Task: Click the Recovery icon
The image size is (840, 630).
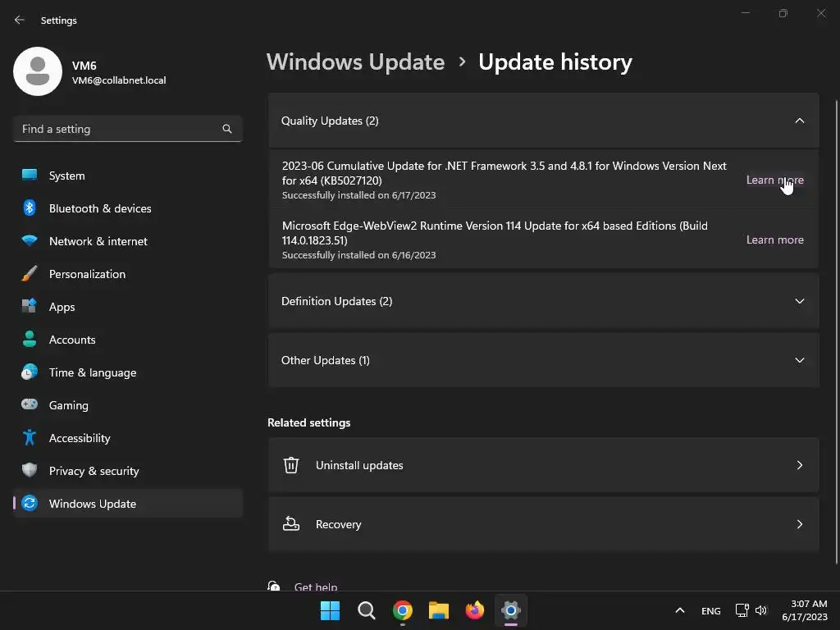Action: point(291,524)
